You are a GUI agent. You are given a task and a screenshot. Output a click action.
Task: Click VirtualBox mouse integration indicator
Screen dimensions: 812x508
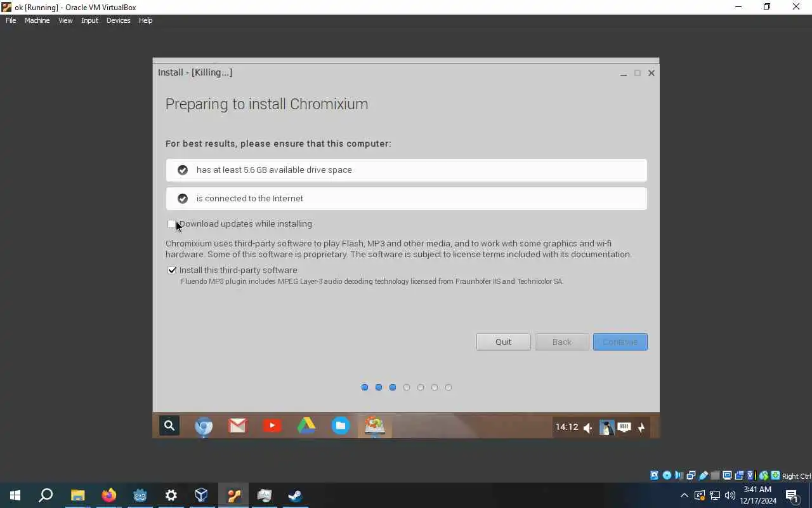763,476
